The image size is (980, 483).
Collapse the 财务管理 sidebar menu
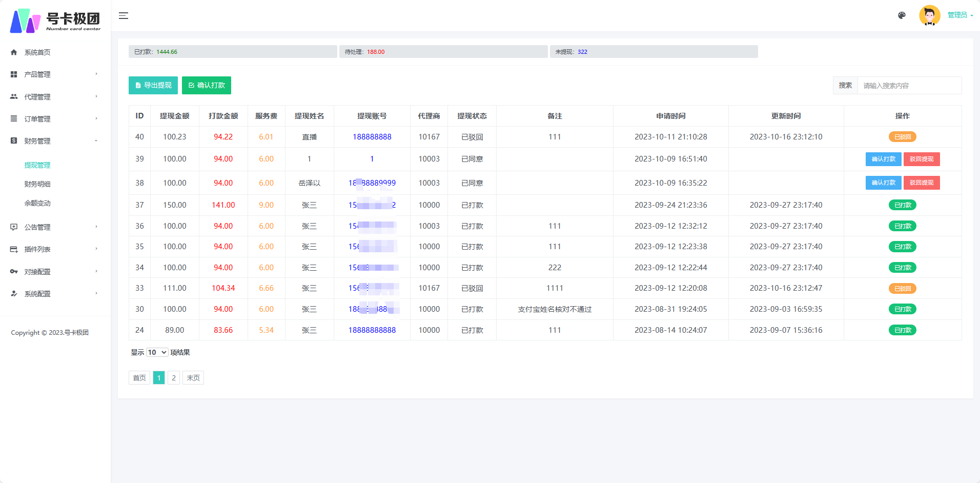[55, 141]
